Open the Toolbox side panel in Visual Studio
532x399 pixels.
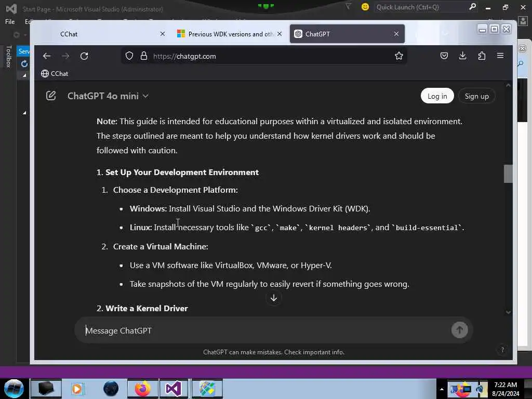[9, 56]
